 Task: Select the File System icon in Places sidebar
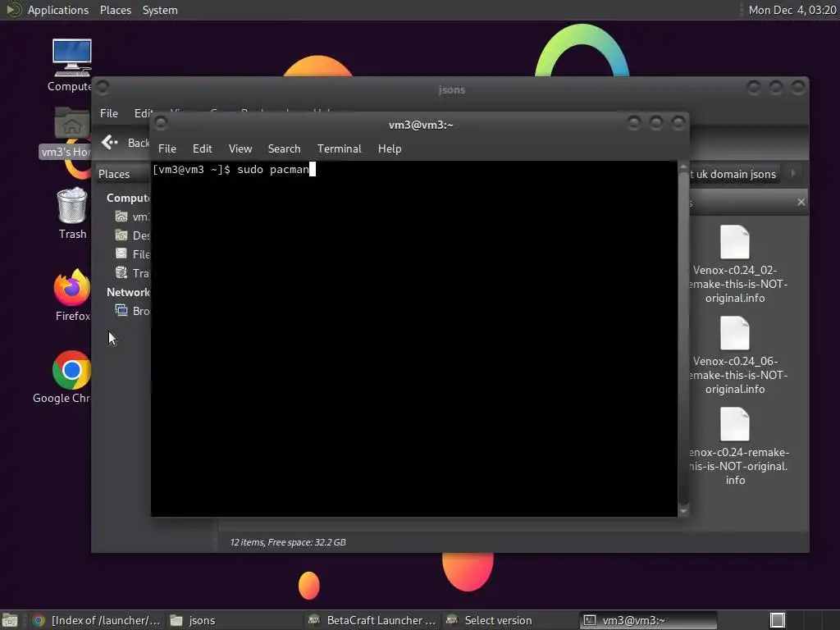[x=121, y=254]
